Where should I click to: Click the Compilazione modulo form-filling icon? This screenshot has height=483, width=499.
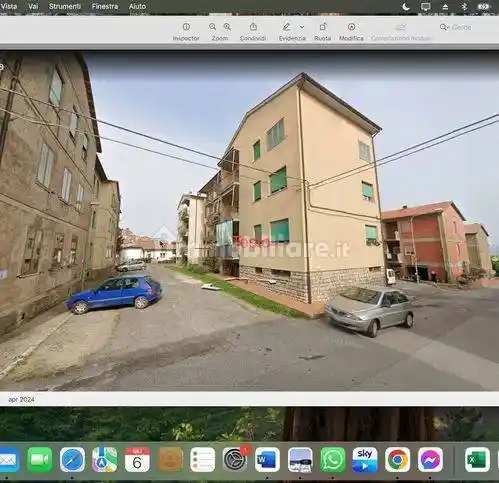(x=401, y=27)
